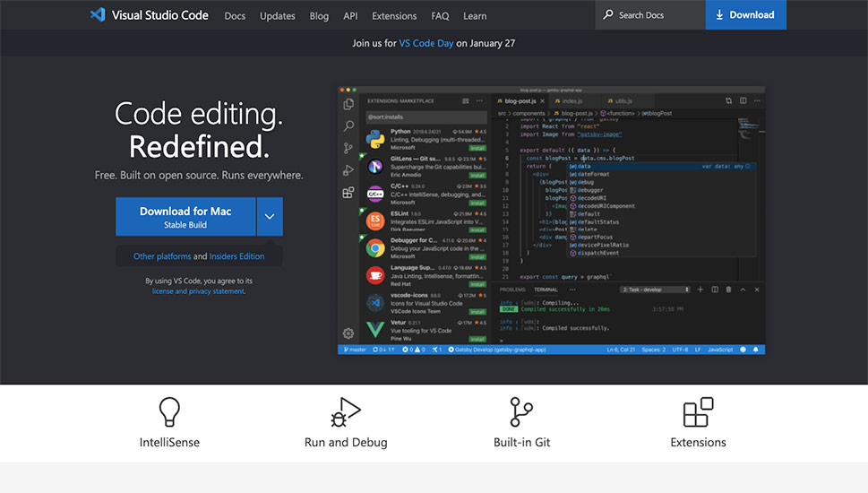Switch to the TERMINAL panel tab
Viewport: 868px width, 493px height.
tap(546, 290)
